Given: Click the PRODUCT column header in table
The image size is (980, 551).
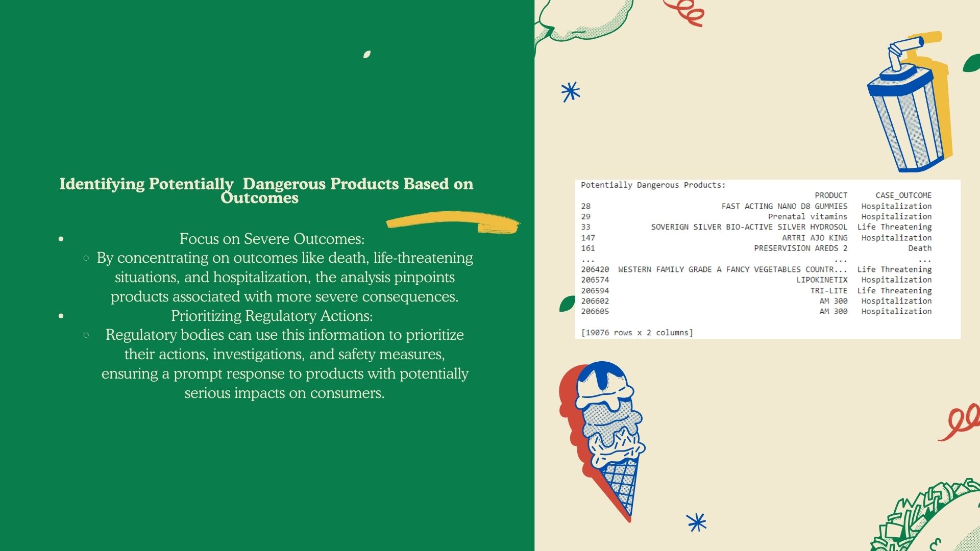Looking at the screenshot, I should [830, 195].
